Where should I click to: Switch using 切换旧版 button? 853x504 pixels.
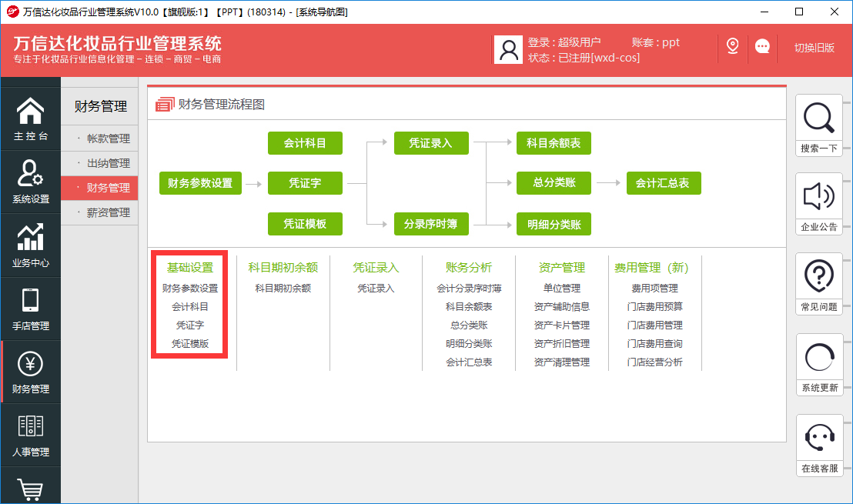point(814,48)
